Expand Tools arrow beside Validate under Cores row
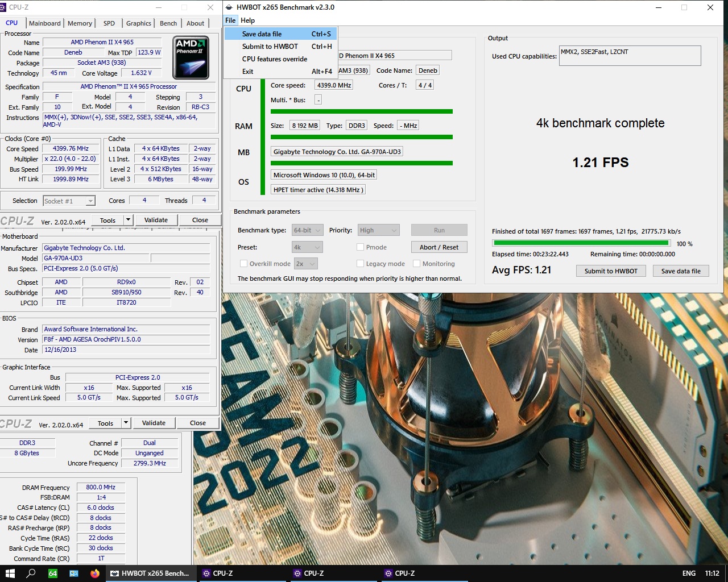Screen dimensions: 728x582 (128, 220)
